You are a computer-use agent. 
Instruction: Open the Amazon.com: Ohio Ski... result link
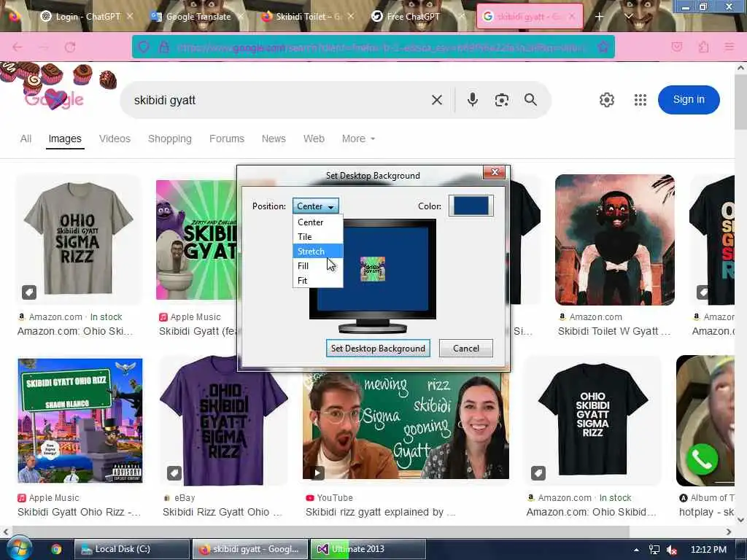[x=75, y=331]
